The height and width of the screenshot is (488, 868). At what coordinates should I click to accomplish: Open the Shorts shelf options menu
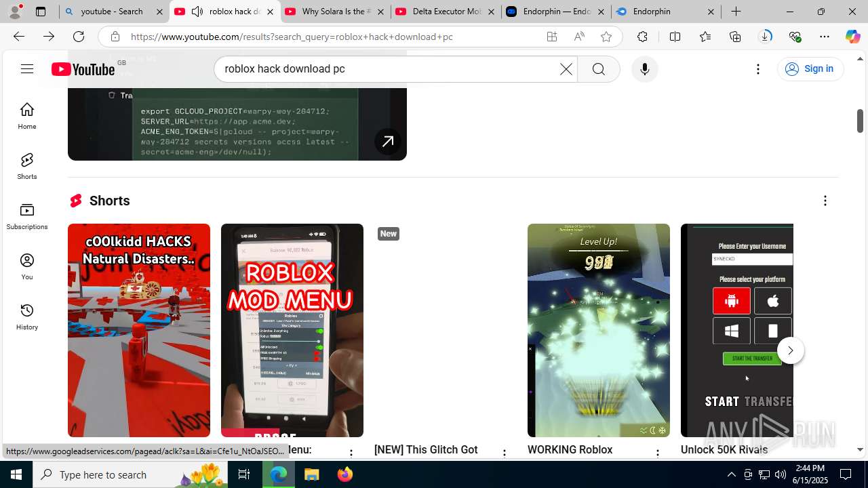pyautogui.click(x=825, y=201)
